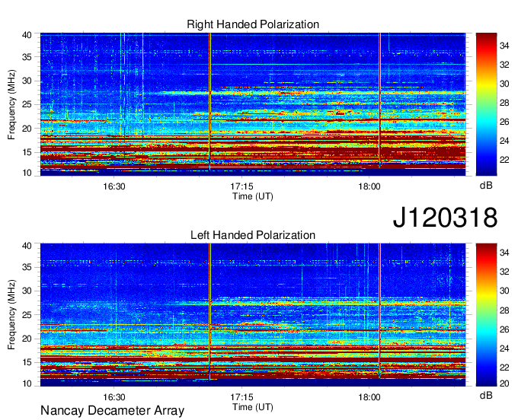Click the 20 MHz tick on lower plot

tap(27, 339)
